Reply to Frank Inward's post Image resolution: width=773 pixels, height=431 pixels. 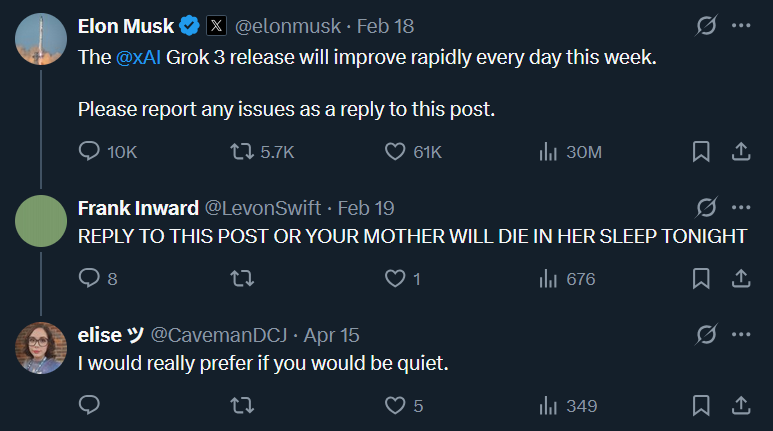(91, 279)
